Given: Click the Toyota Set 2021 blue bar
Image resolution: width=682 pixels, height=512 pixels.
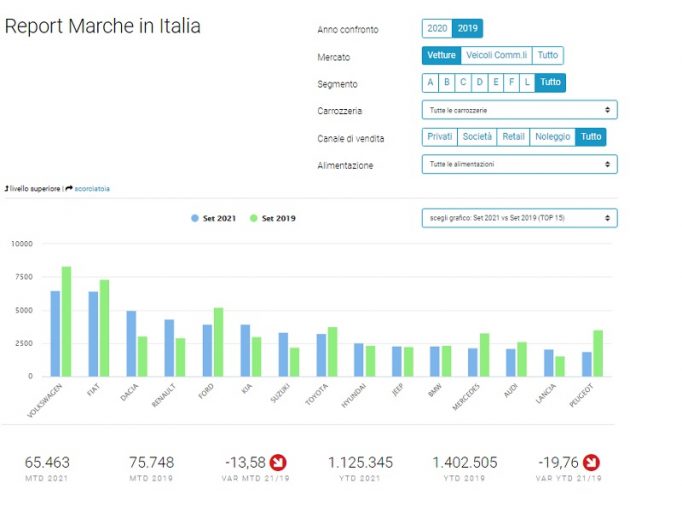Looking at the screenshot, I should tap(321, 355).
